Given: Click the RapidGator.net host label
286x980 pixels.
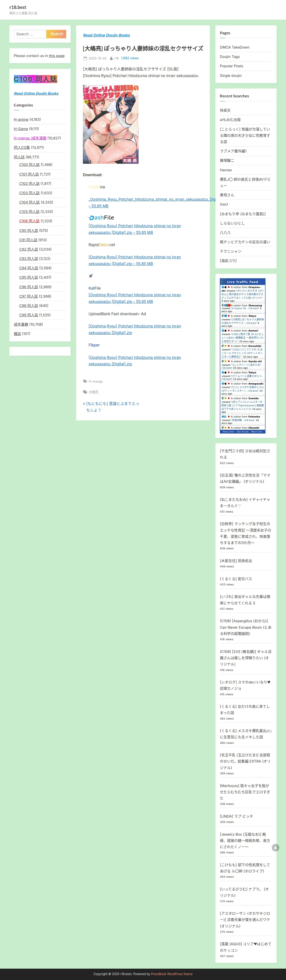Looking at the screenshot, I should (x=102, y=245).
